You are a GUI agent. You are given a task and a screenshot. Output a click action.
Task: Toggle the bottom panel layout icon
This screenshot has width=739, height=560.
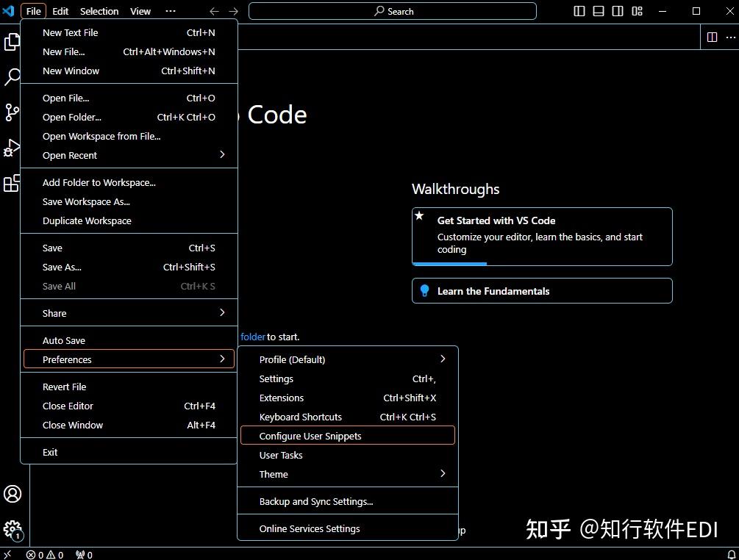599,11
